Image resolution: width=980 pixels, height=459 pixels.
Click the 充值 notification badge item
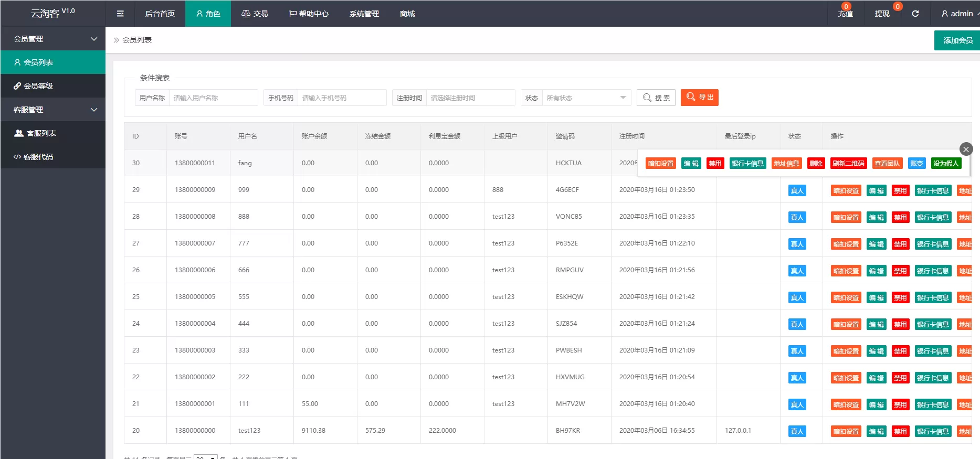pos(845,13)
